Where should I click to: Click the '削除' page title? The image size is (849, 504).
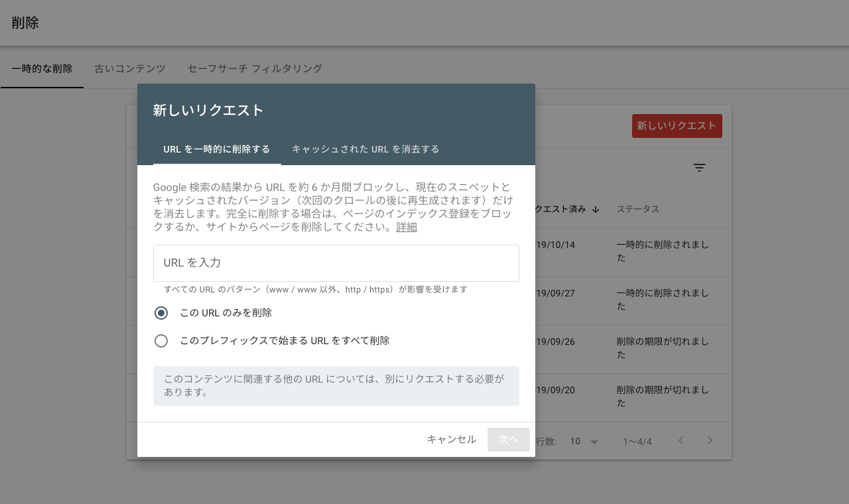point(25,23)
